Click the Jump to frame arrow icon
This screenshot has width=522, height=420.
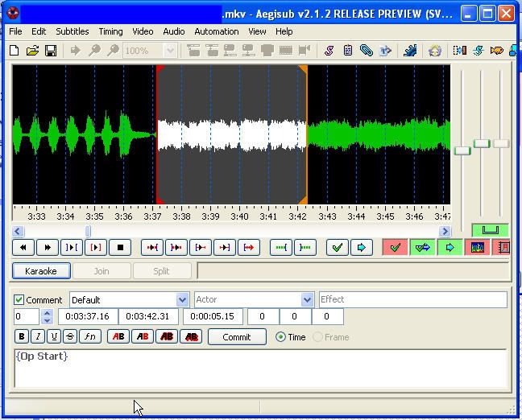click(x=76, y=51)
